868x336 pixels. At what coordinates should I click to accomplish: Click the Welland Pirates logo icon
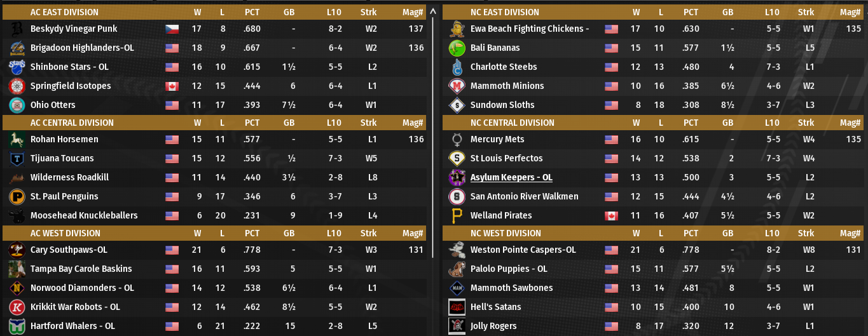click(457, 215)
